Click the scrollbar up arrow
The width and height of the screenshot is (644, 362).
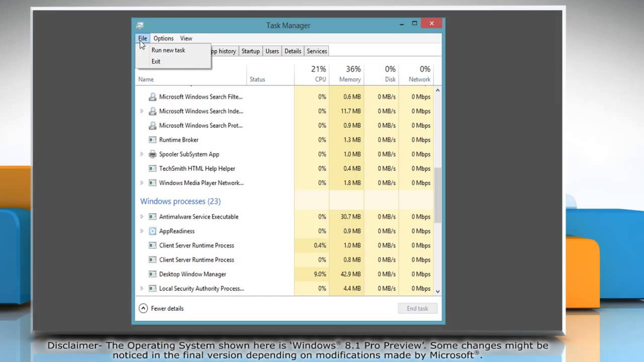point(438,90)
